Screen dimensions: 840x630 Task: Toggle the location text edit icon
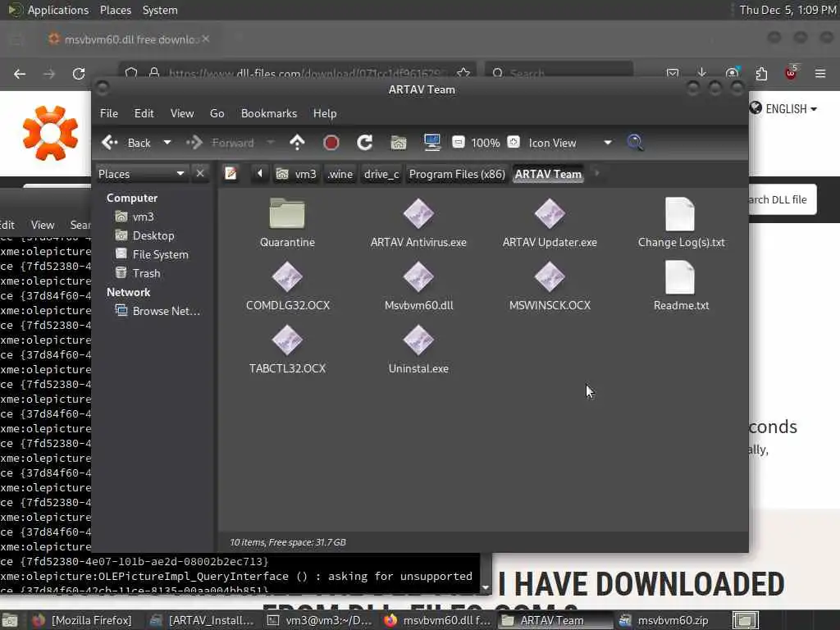coord(231,174)
